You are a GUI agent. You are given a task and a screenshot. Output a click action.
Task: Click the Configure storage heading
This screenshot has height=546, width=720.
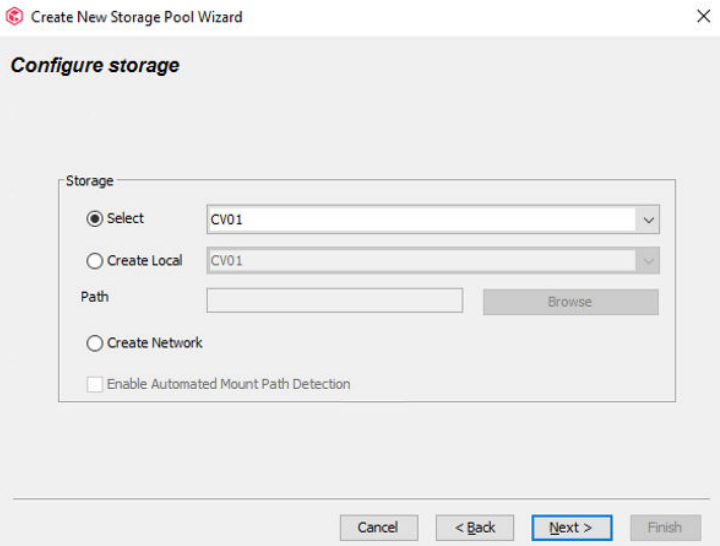95,66
